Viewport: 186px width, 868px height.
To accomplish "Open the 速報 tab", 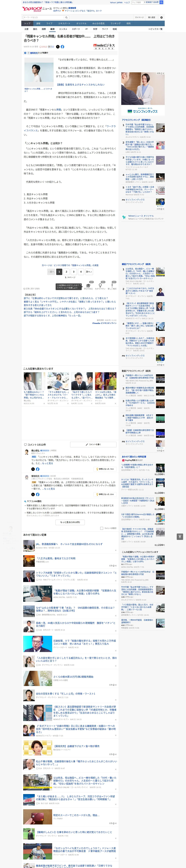I will (x=38, y=23).
